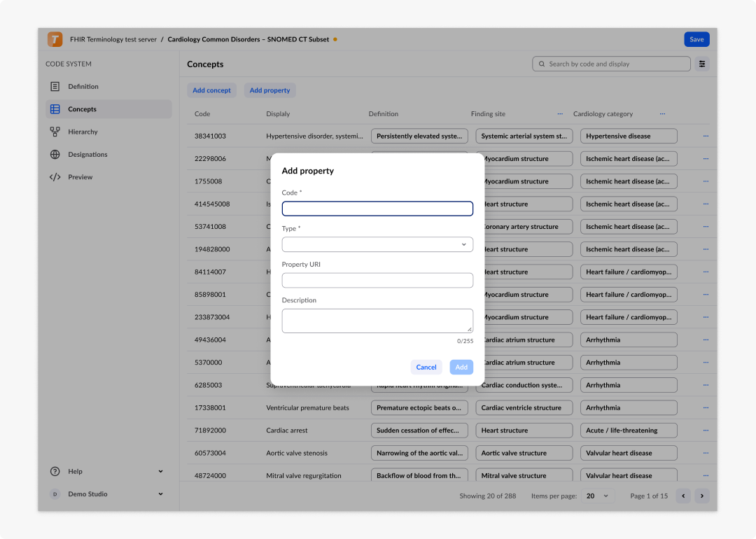
Task: Open the Type dropdown in the dialog
Action: tap(377, 244)
